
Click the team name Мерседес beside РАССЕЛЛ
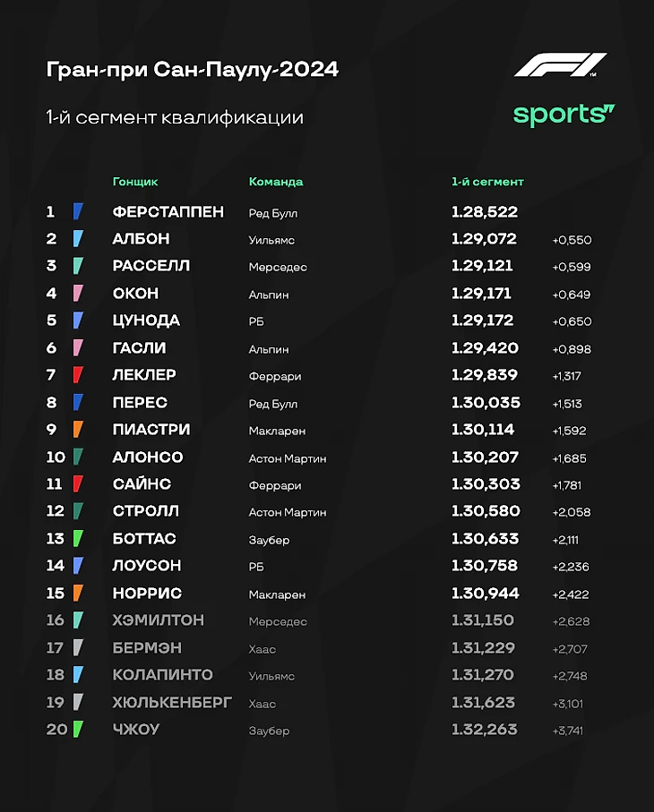tap(278, 267)
